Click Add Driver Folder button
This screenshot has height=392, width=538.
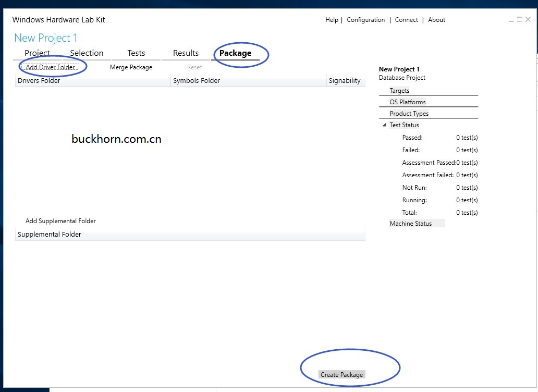click(50, 67)
